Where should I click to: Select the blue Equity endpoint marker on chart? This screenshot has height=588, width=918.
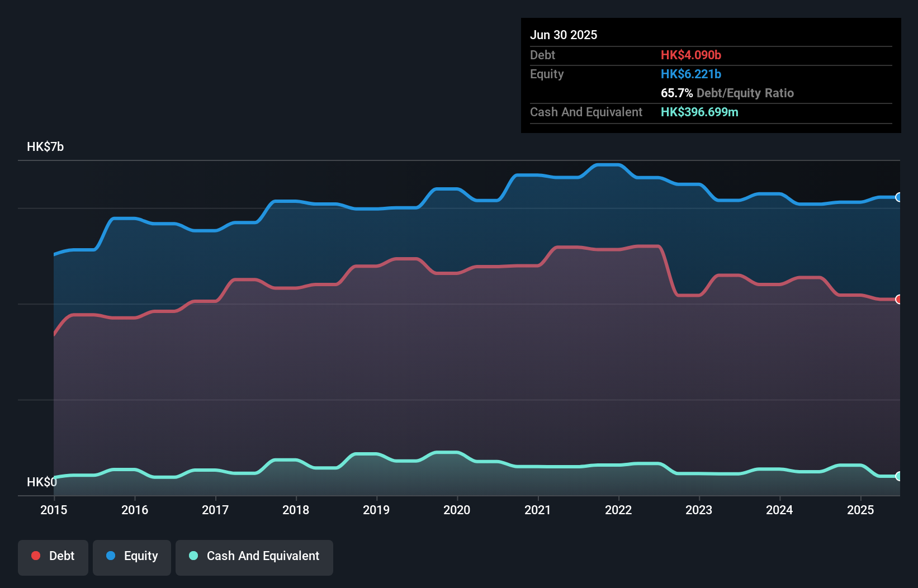tap(899, 197)
